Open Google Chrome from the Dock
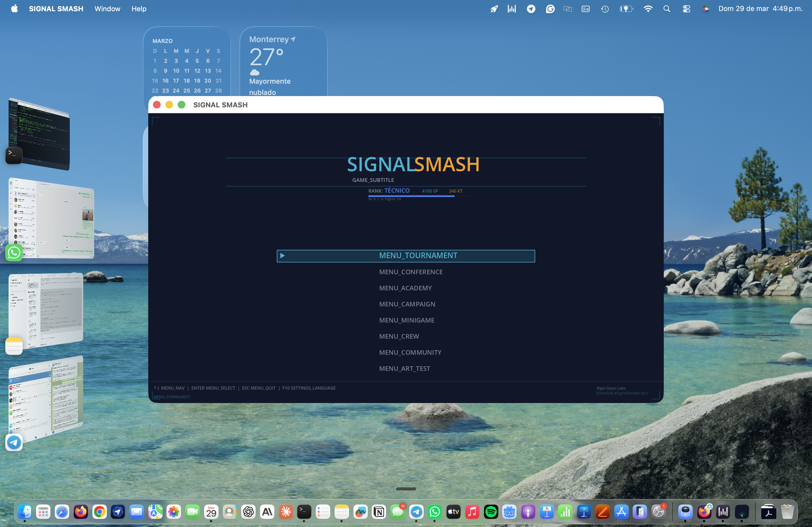The width and height of the screenshot is (812, 527). coord(100,512)
